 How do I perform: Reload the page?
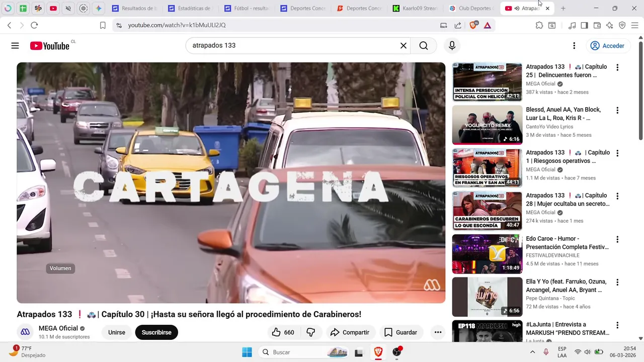(34, 25)
